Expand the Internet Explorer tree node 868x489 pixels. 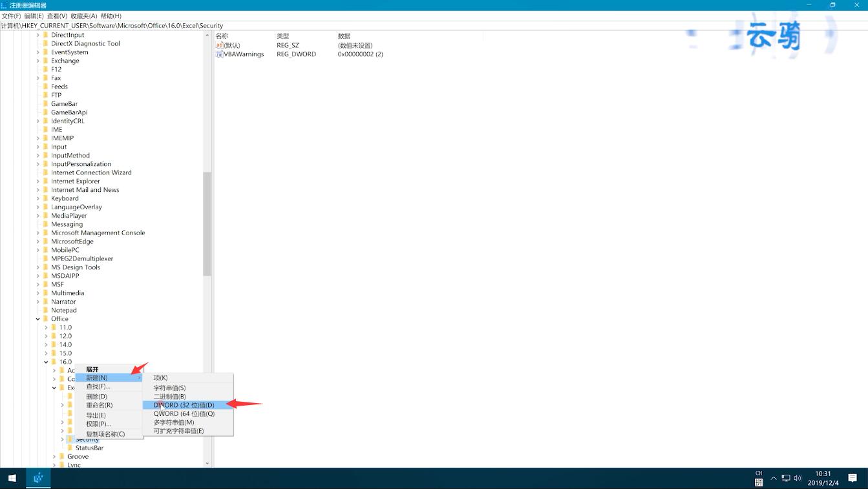(x=37, y=181)
